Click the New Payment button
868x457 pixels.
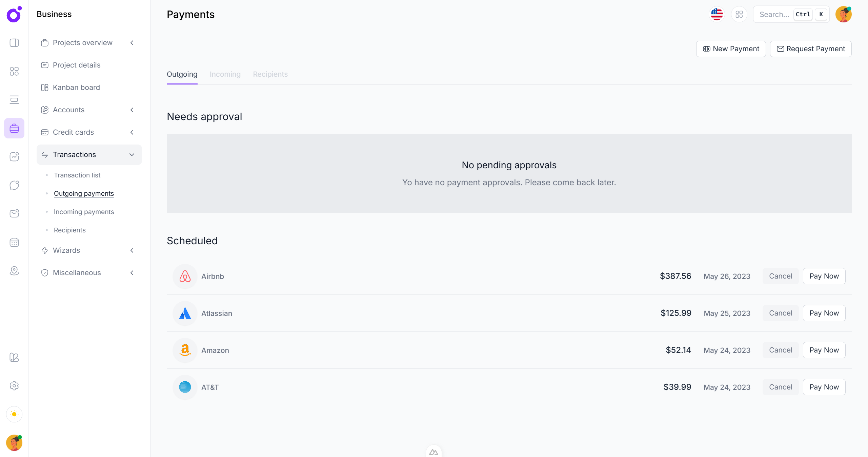[x=731, y=49]
